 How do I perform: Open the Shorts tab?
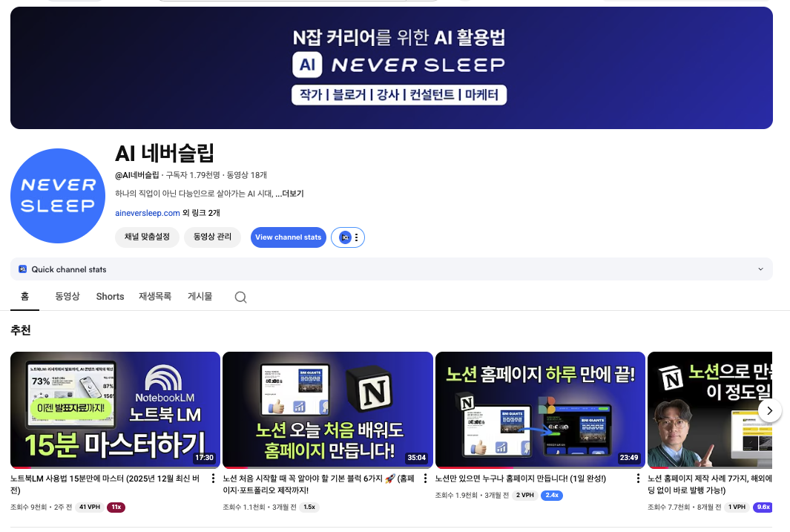click(110, 296)
